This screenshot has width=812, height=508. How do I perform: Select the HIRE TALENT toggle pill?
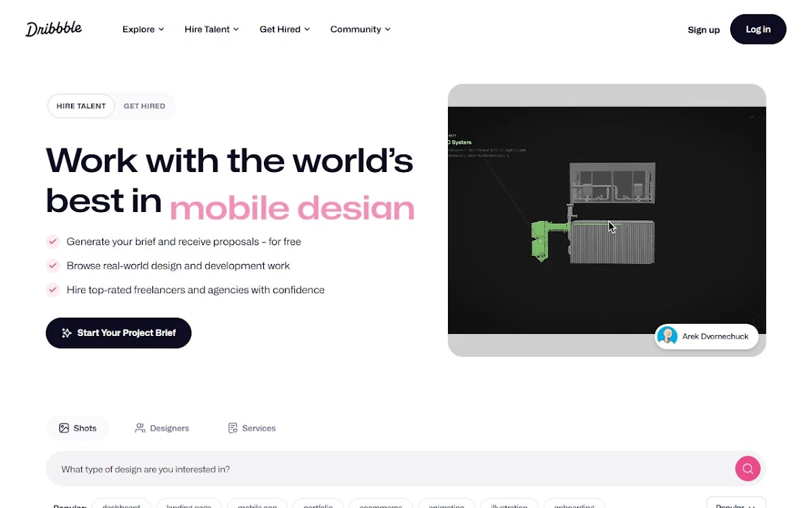81,106
